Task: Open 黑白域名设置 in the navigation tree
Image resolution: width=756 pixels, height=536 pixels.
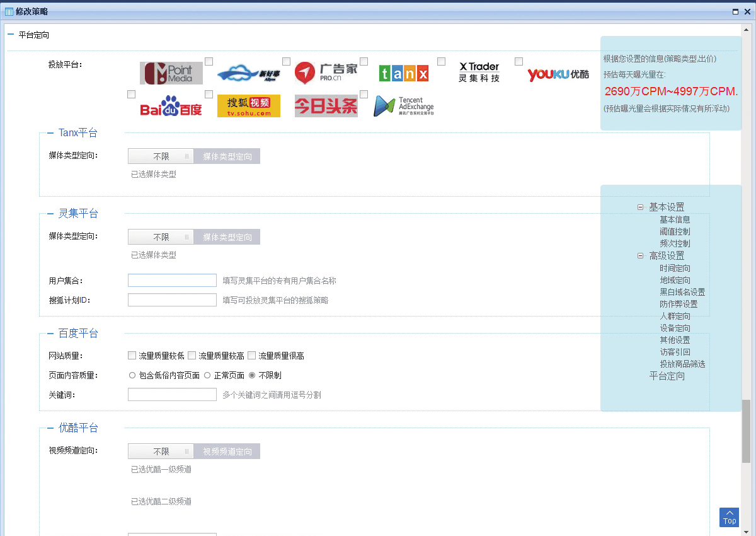Action: [x=682, y=292]
